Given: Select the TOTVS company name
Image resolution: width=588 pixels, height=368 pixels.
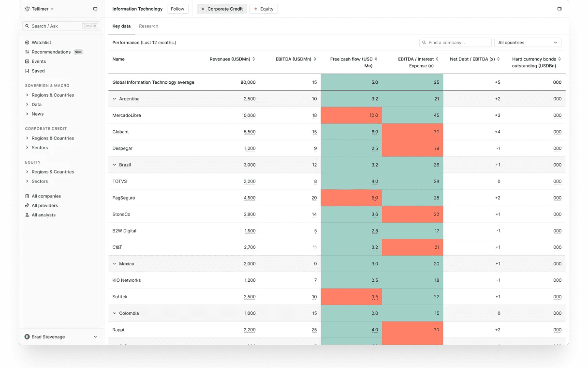Looking at the screenshot, I should click(x=119, y=182).
